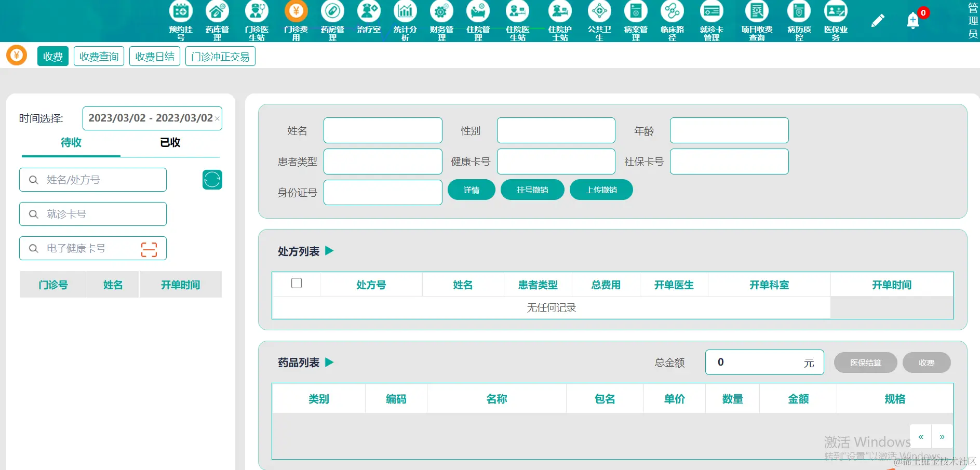Viewport: 980px width, 470px height.
Task: Open the 病历质控 module icon
Action: point(799,11)
